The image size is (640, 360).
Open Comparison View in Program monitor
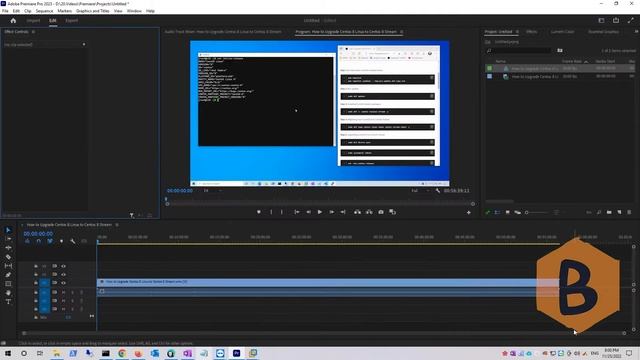coord(393,212)
